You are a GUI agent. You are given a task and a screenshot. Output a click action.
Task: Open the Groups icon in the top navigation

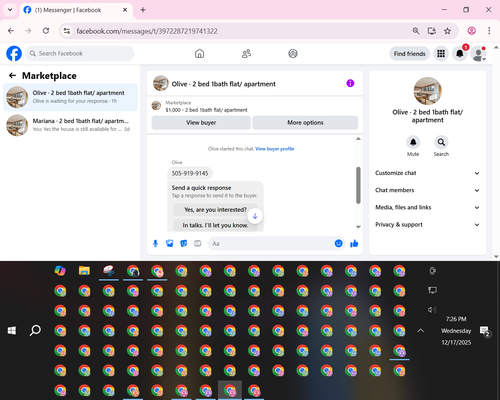coord(293,53)
